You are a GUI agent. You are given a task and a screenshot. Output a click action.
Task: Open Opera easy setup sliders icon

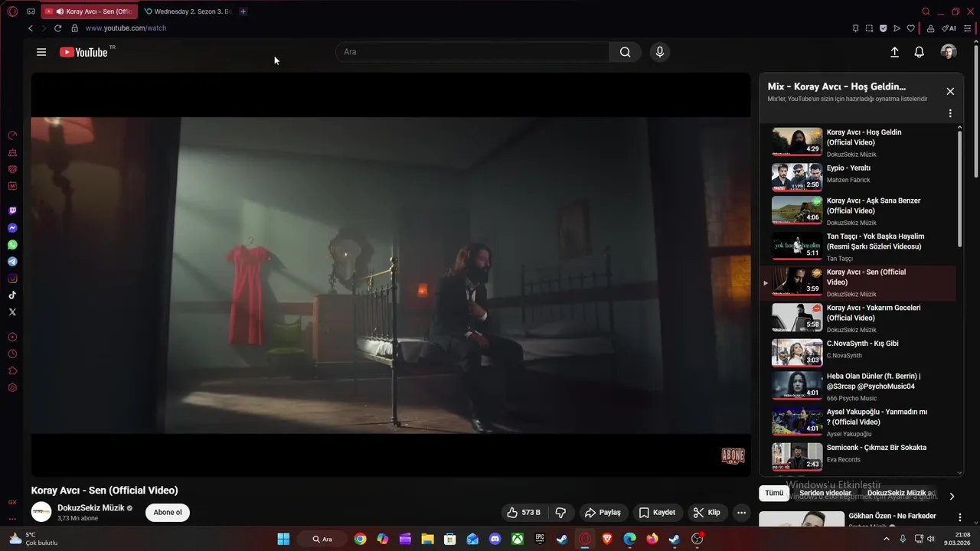pos(968,28)
